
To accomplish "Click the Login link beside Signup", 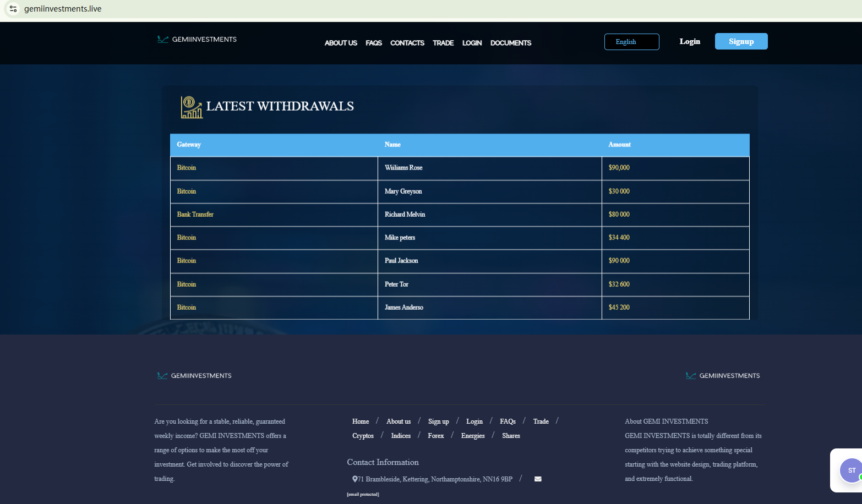I will 690,42.
